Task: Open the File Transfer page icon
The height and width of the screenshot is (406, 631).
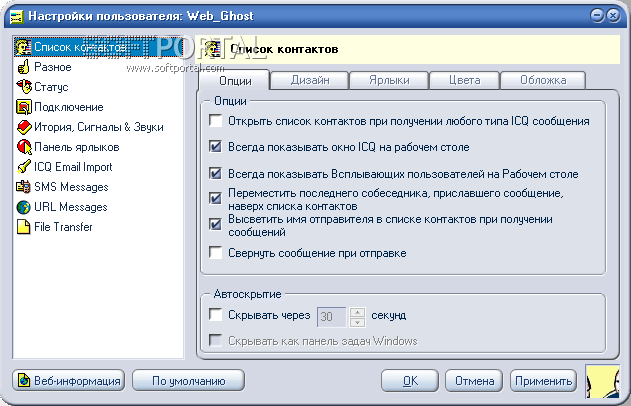Action: (23, 227)
